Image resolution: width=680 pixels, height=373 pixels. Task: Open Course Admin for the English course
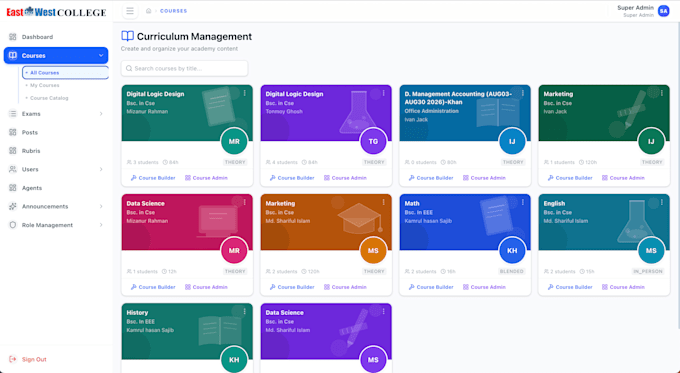point(623,287)
